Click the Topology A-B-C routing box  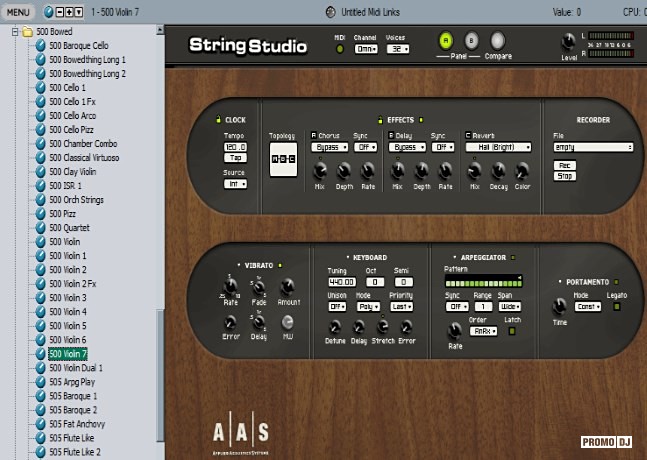[283, 157]
